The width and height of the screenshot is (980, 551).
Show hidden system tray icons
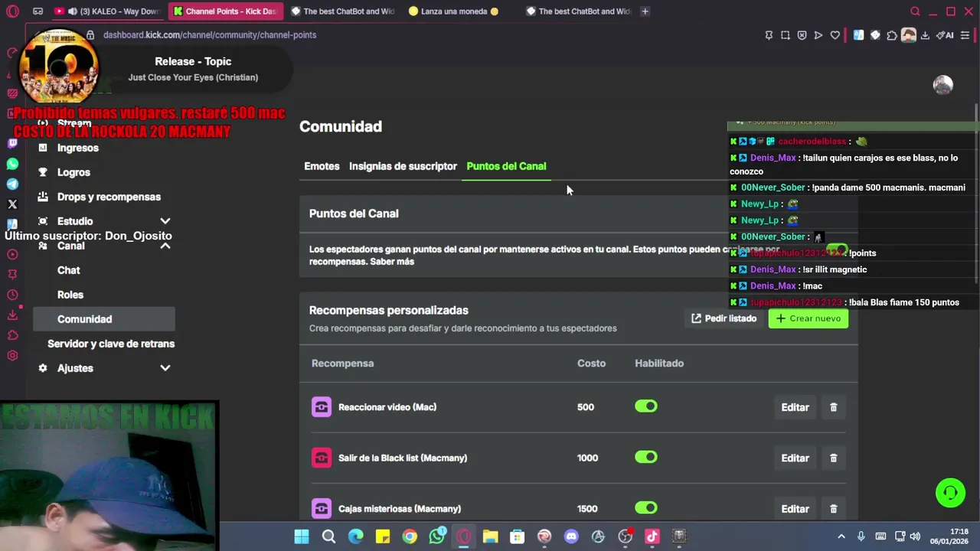pyautogui.click(x=841, y=536)
